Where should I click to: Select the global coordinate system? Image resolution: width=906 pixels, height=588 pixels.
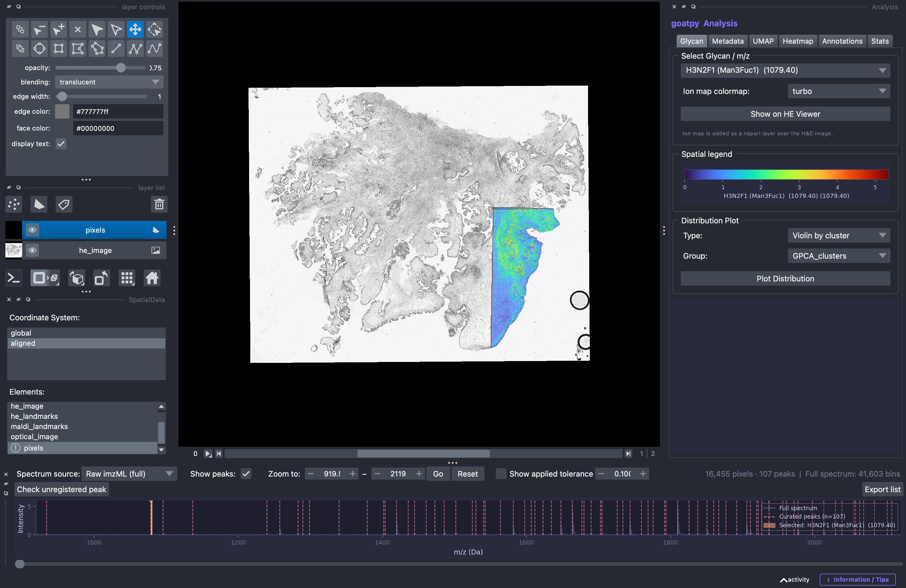click(87, 333)
